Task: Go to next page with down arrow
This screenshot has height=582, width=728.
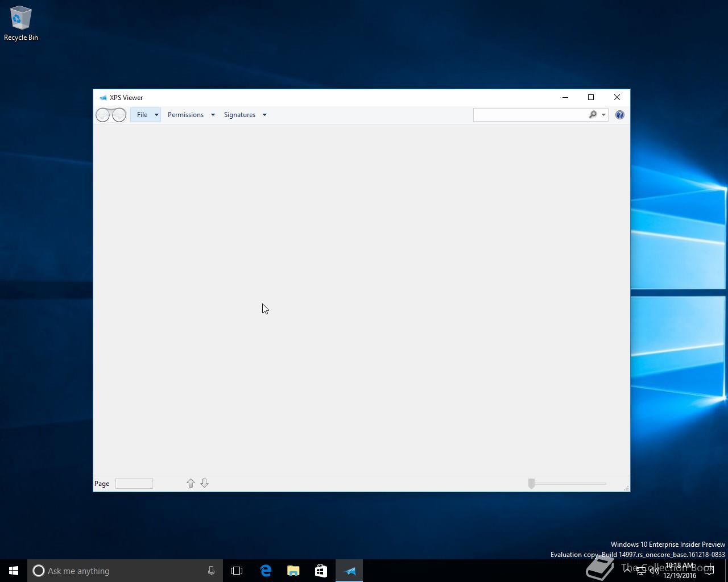Action: tap(204, 483)
